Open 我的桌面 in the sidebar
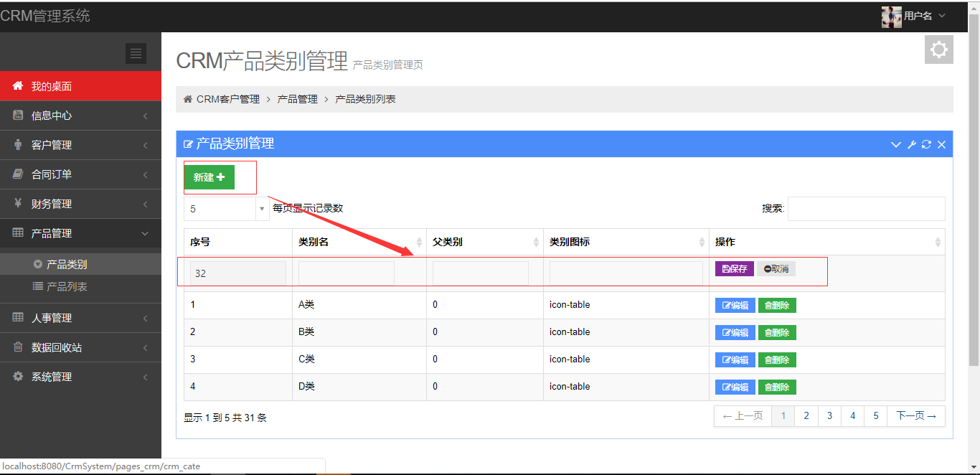Viewport: 980px width, 475px height. pyautogui.click(x=80, y=86)
